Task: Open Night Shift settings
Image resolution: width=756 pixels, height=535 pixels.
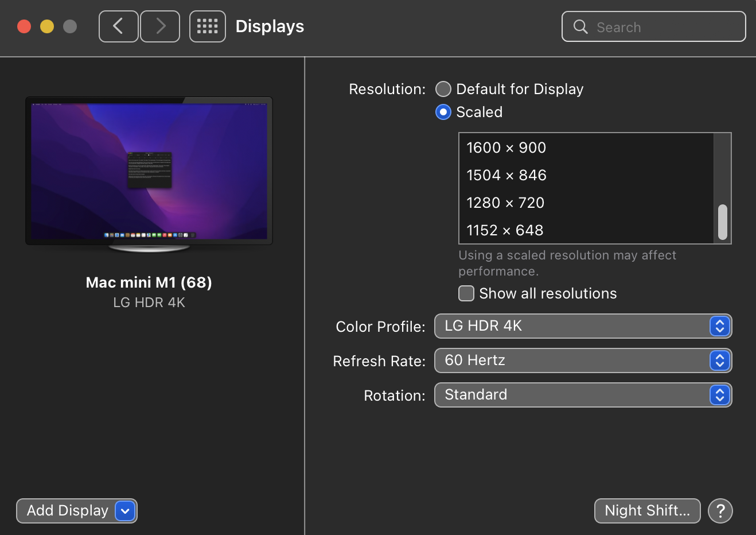Action: coord(648,511)
